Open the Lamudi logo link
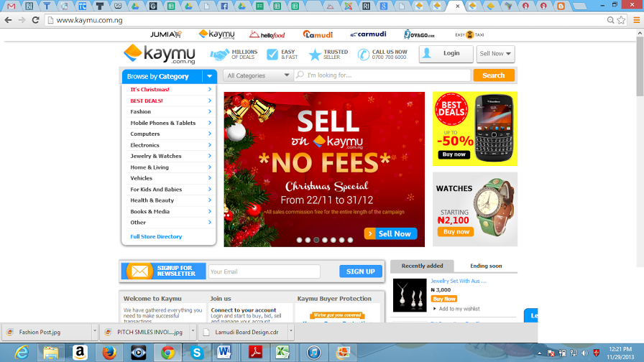Screen dimensions: 644x362 [x=318, y=34]
